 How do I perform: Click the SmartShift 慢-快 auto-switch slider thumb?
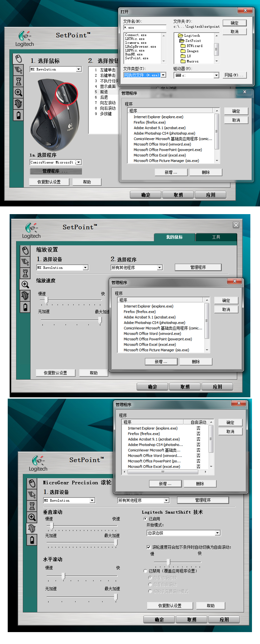168,562
